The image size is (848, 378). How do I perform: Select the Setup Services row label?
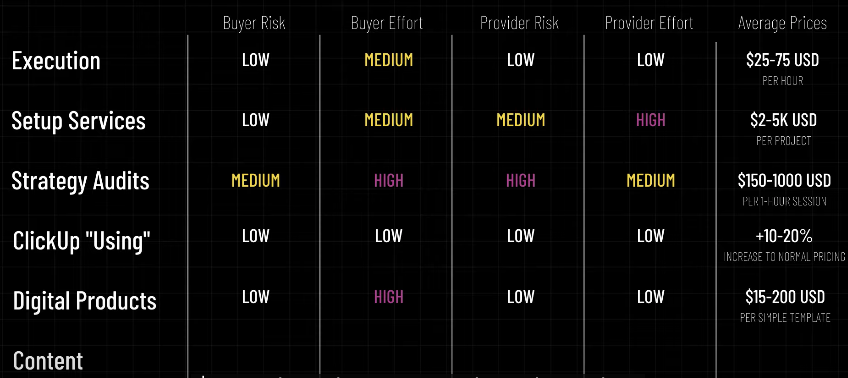[x=78, y=121]
